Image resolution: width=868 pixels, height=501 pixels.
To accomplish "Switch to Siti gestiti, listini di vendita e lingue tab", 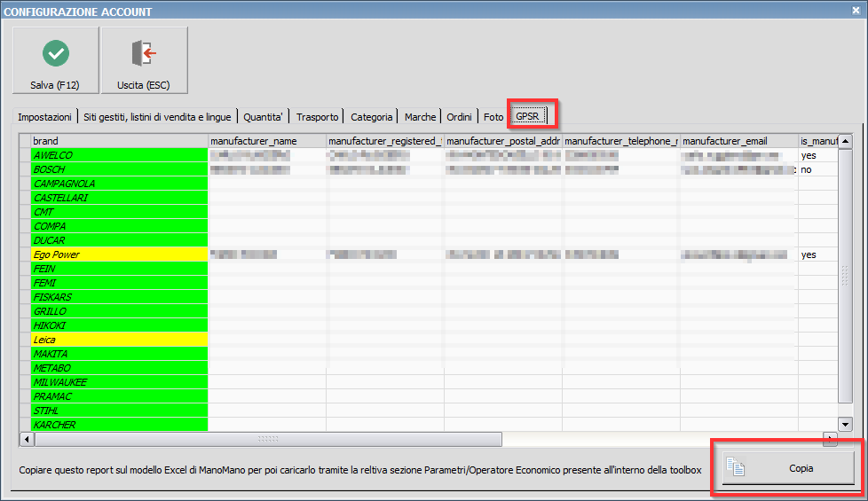I will [157, 117].
